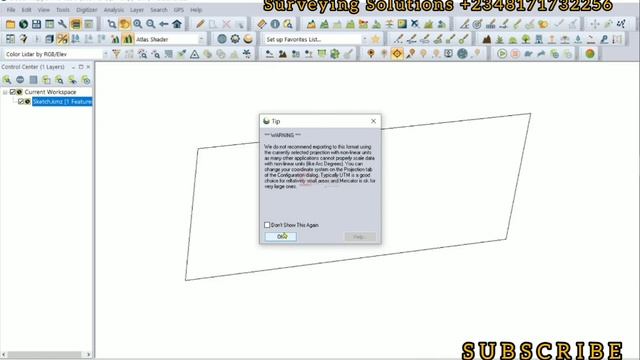Screen dimensions: 640x360
Task: Click the lidar filter funnel icon
Action: click(x=116, y=54)
